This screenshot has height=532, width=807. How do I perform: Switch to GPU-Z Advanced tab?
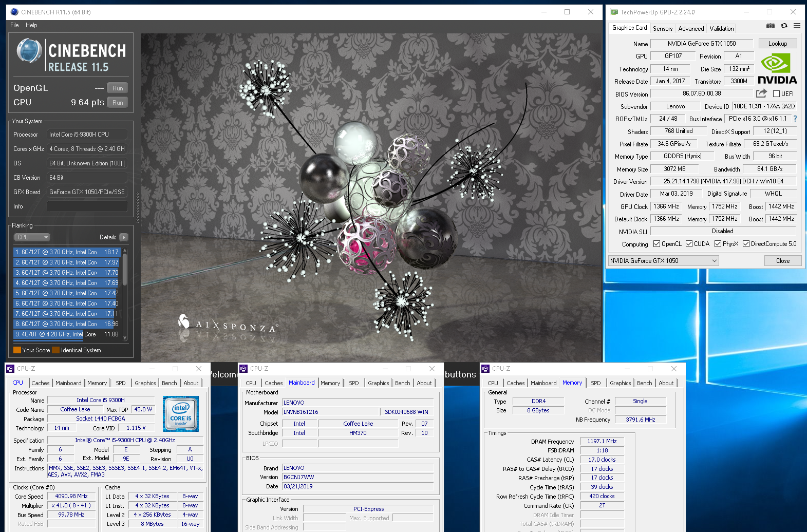coord(691,29)
